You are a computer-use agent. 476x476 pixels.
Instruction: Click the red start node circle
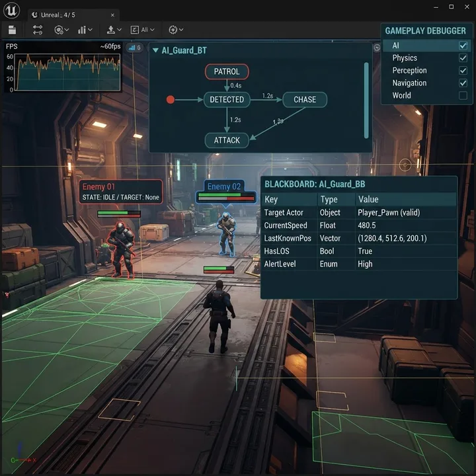click(x=171, y=100)
